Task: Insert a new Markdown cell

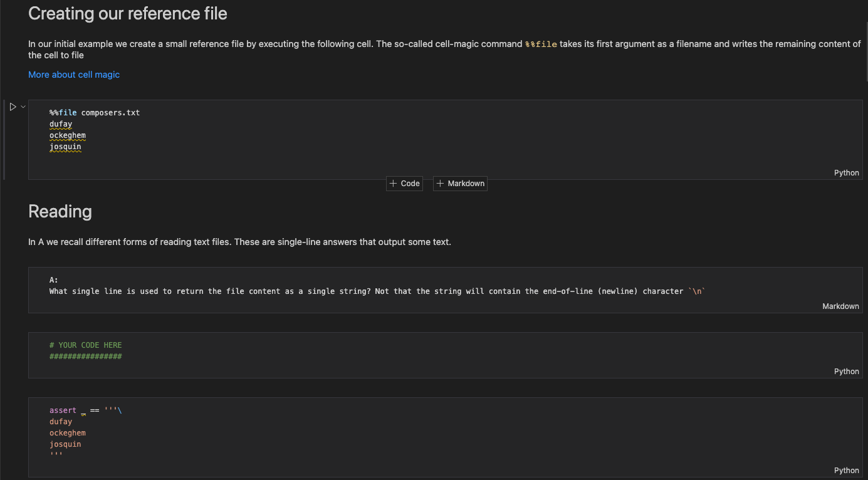Action: coord(460,183)
